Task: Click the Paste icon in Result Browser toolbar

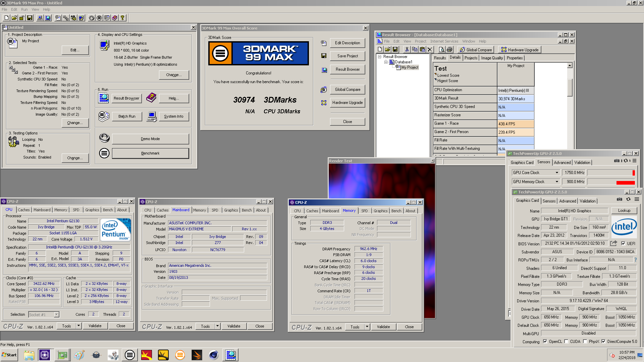Action: point(422,50)
